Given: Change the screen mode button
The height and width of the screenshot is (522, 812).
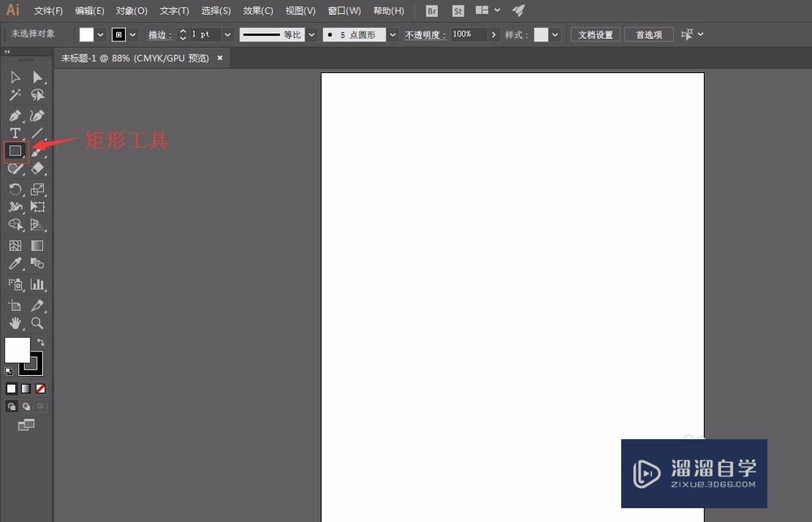Looking at the screenshot, I should pos(26,425).
